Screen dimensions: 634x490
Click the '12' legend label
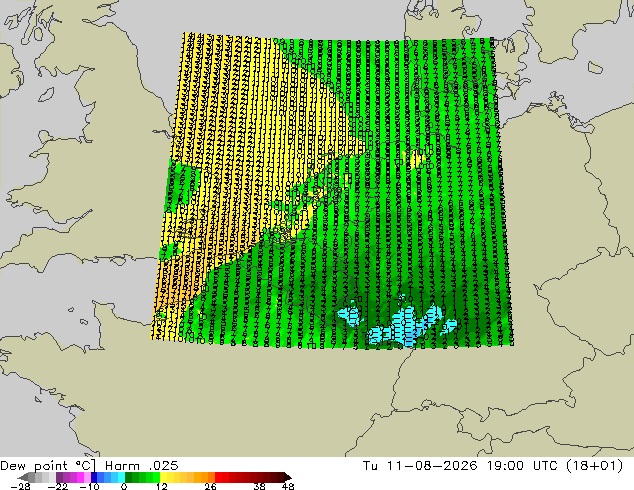[x=162, y=486]
